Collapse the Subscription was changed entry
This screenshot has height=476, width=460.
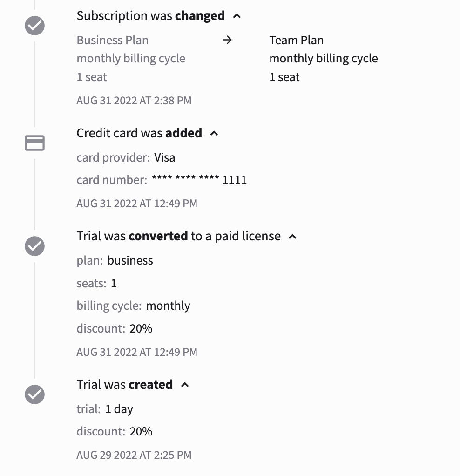pos(237,15)
